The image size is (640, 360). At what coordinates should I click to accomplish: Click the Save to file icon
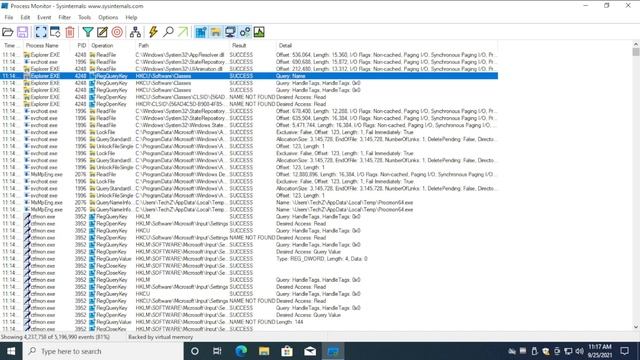22,32
